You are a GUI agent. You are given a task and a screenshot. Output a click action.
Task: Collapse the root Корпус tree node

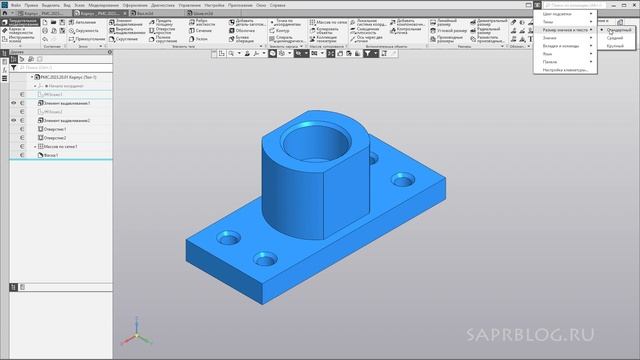coord(32,77)
